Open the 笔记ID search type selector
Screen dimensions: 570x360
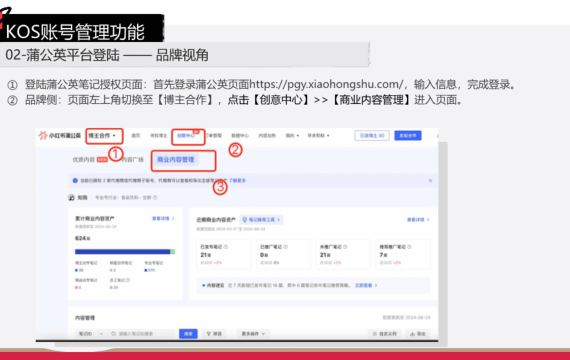tap(91, 333)
